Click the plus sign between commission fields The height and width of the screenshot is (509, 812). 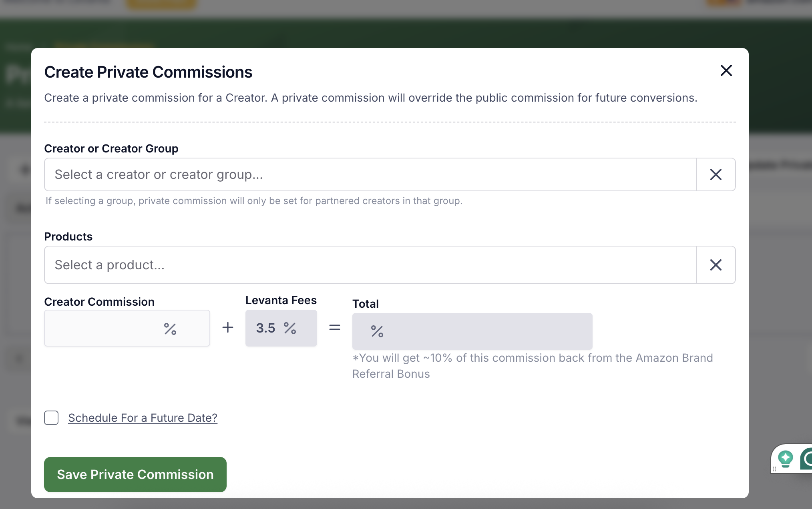228,327
